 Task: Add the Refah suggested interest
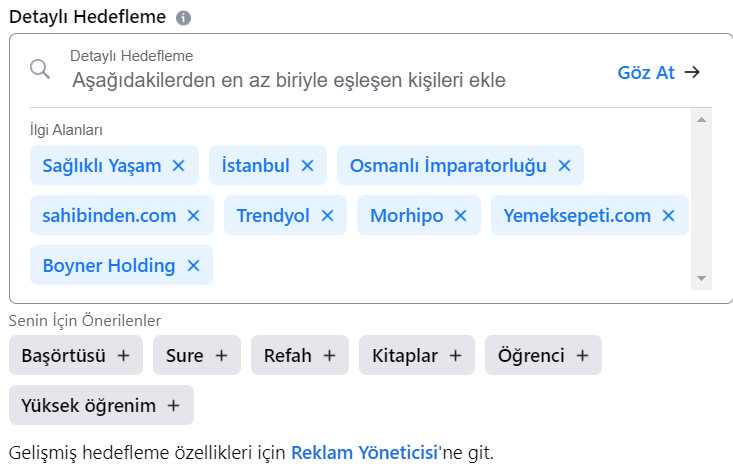point(300,355)
